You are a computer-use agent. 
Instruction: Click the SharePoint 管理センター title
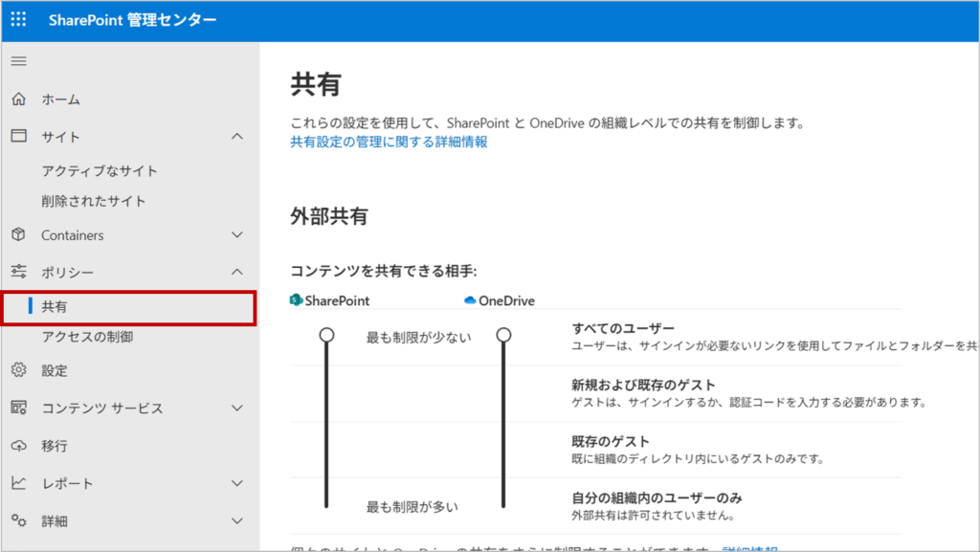(x=132, y=20)
